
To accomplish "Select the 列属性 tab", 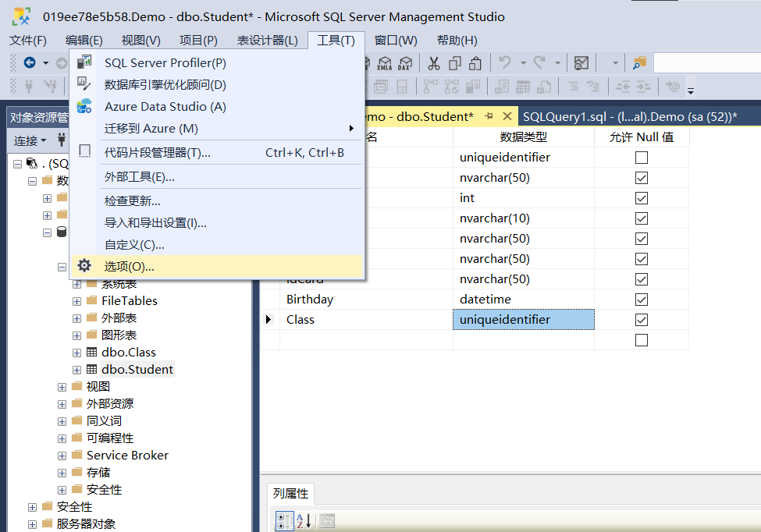I will (x=290, y=494).
